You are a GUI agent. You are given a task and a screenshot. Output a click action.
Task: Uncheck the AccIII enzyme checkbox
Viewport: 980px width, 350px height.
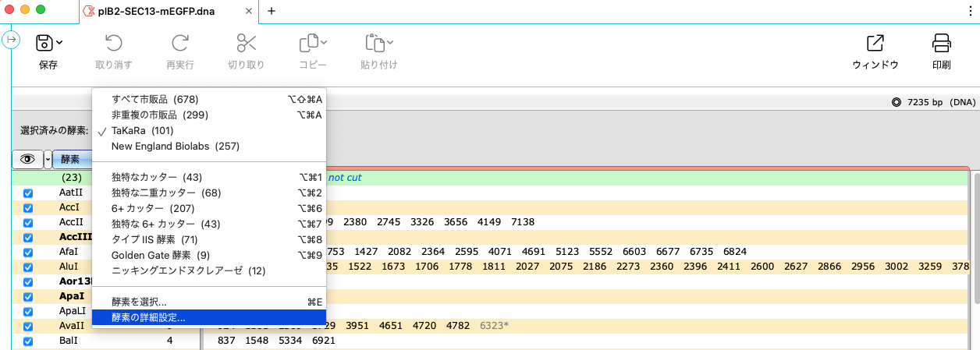pyautogui.click(x=28, y=238)
